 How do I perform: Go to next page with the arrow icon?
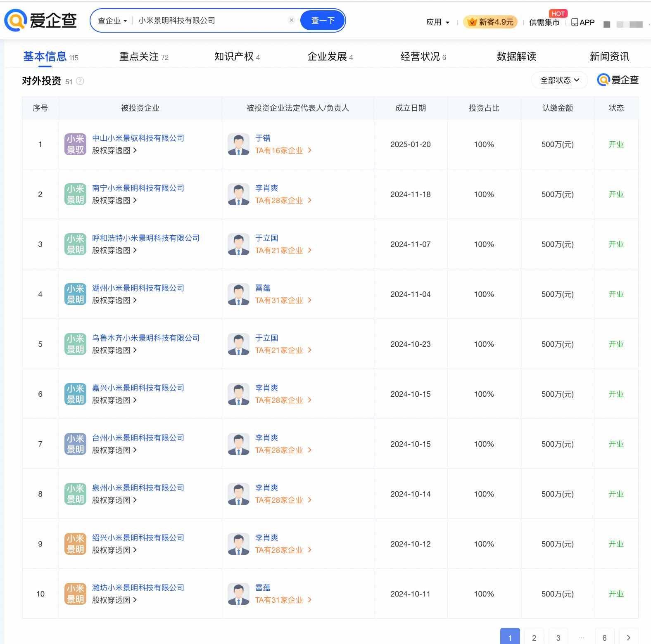click(x=628, y=637)
